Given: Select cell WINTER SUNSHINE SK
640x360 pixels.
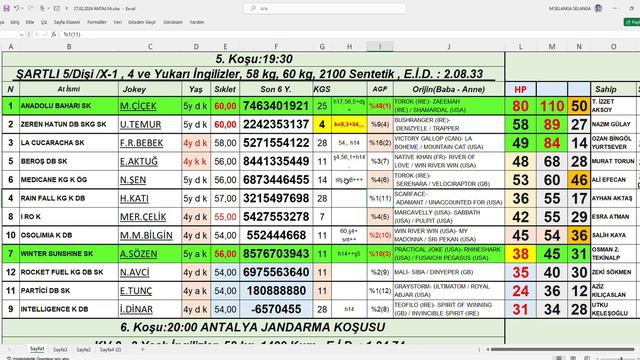Looking at the screenshot, I should tap(69, 254).
